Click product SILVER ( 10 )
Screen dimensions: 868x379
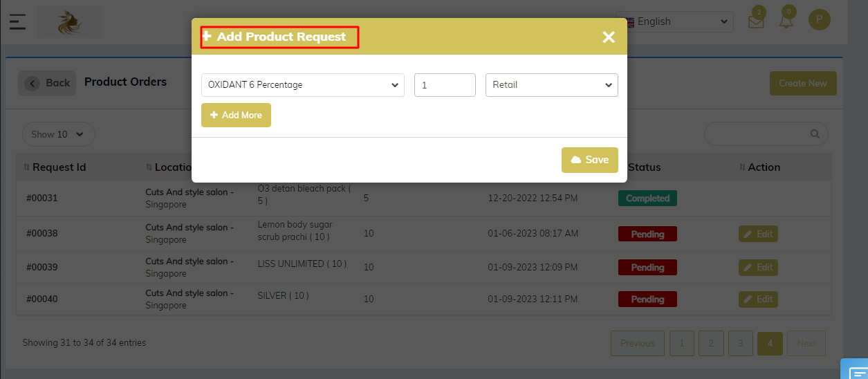[x=284, y=296]
